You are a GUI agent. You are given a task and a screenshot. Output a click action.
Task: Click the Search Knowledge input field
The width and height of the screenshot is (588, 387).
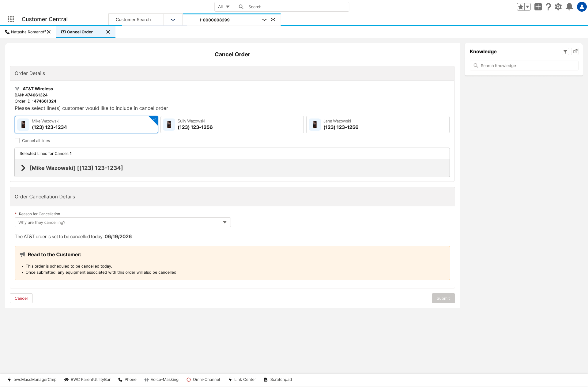click(x=524, y=66)
